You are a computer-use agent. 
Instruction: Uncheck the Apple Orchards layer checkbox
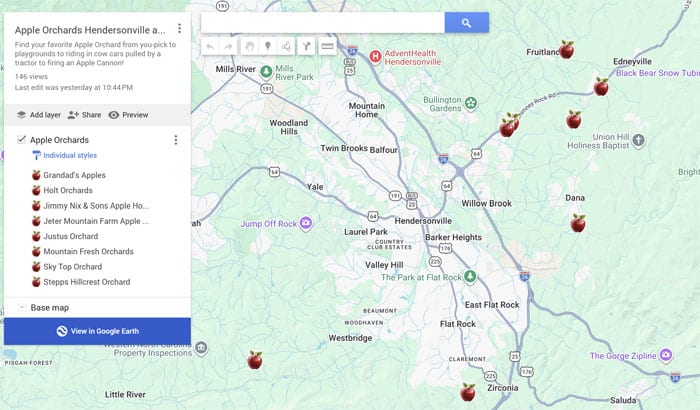[21, 139]
